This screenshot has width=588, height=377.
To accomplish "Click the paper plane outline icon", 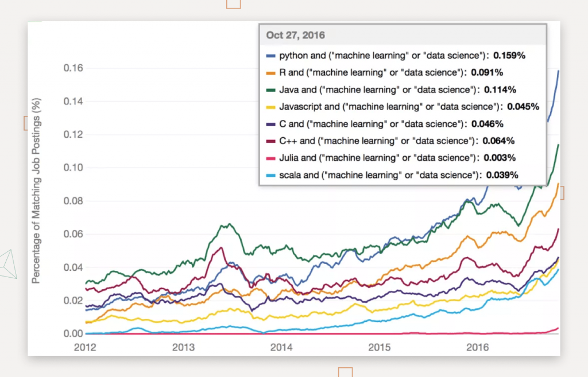I will [x=9, y=264].
